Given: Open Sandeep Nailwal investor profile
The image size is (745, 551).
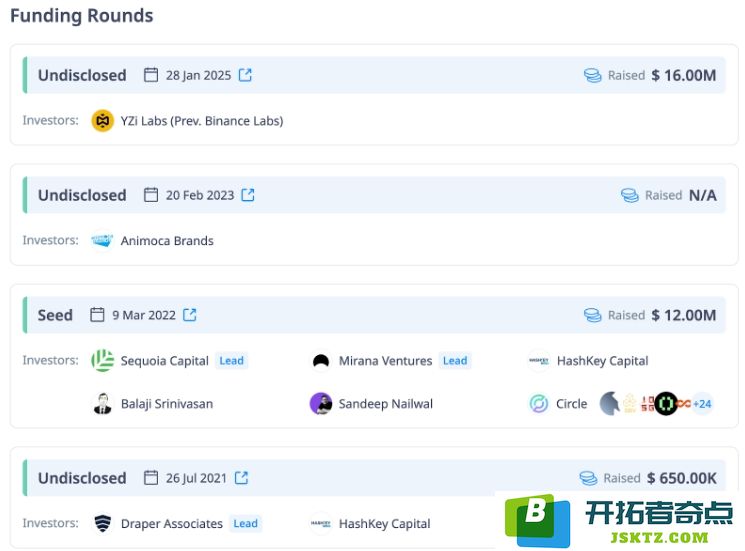Looking at the screenshot, I should pos(385,404).
